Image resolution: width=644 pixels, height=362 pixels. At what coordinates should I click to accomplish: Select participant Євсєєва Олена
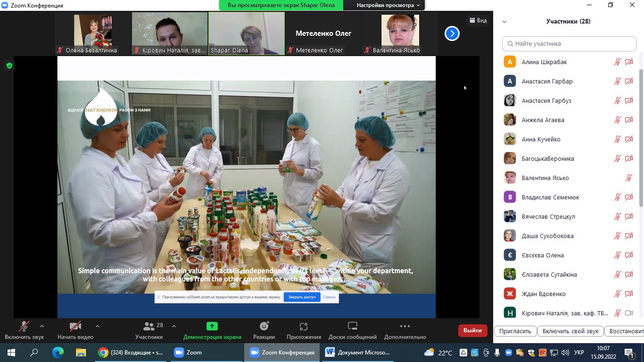pyautogui.click(x=569, y=255)
